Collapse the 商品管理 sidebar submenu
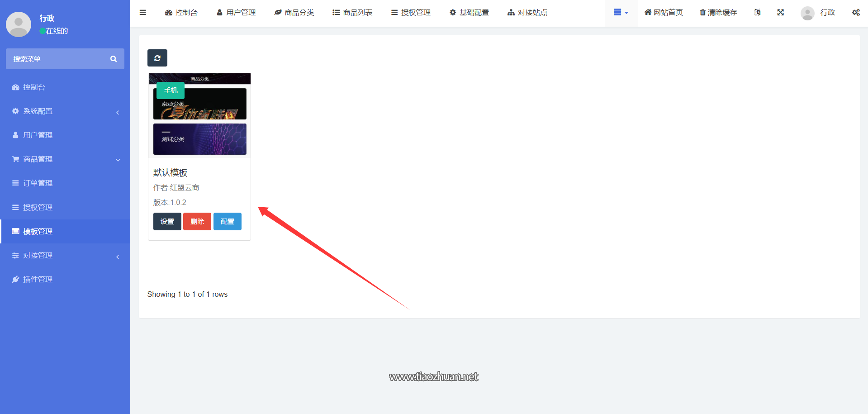This screenshot has height=414, width=868. 118,160
